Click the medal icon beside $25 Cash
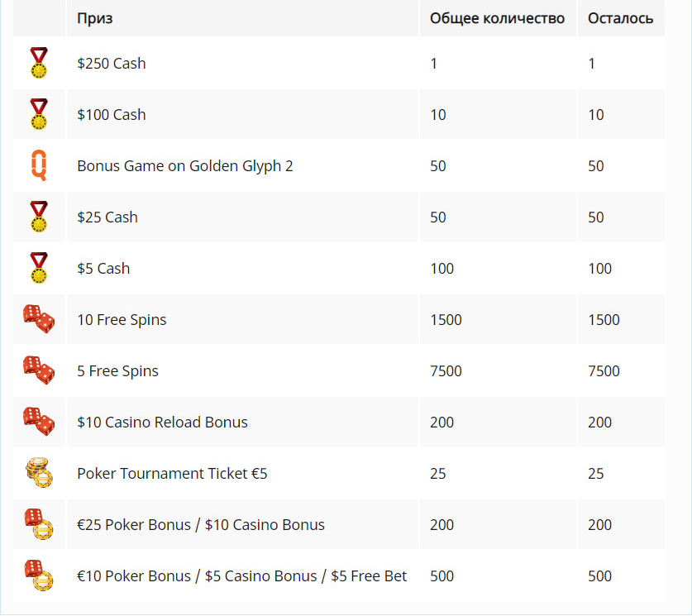 [39, 217]
